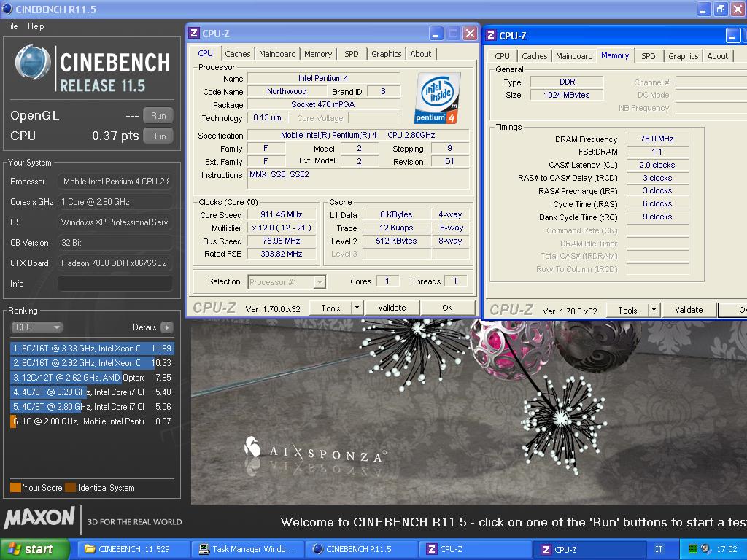Select ranking row 3 AMD Opteron
The height and width of the screenshot is (560, 747).
(92, 378)
